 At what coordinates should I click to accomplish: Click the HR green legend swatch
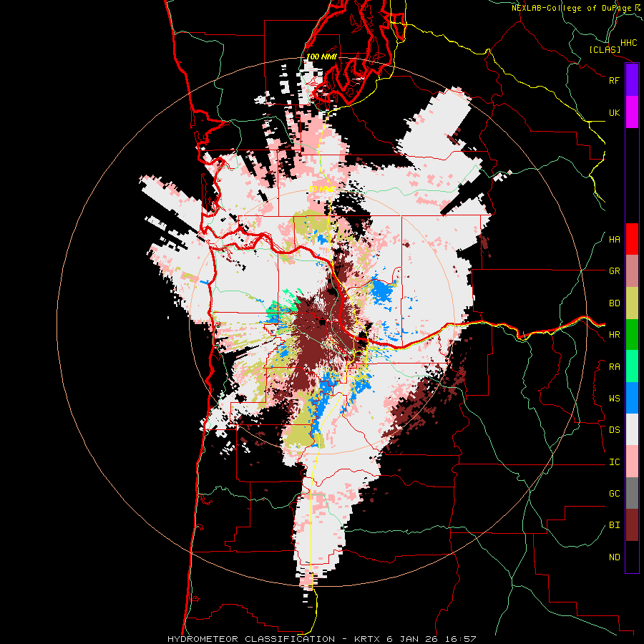[x=632, y=335]
